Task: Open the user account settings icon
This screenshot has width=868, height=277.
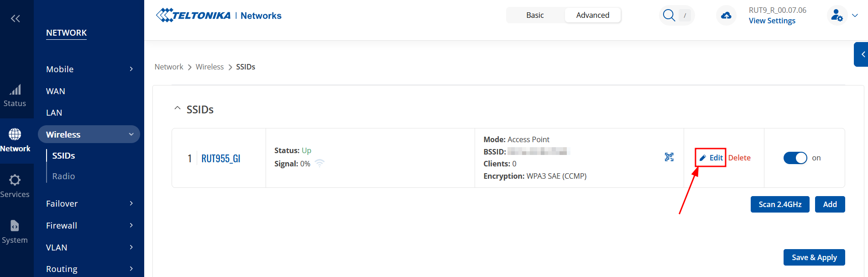Action: [837, 16]
